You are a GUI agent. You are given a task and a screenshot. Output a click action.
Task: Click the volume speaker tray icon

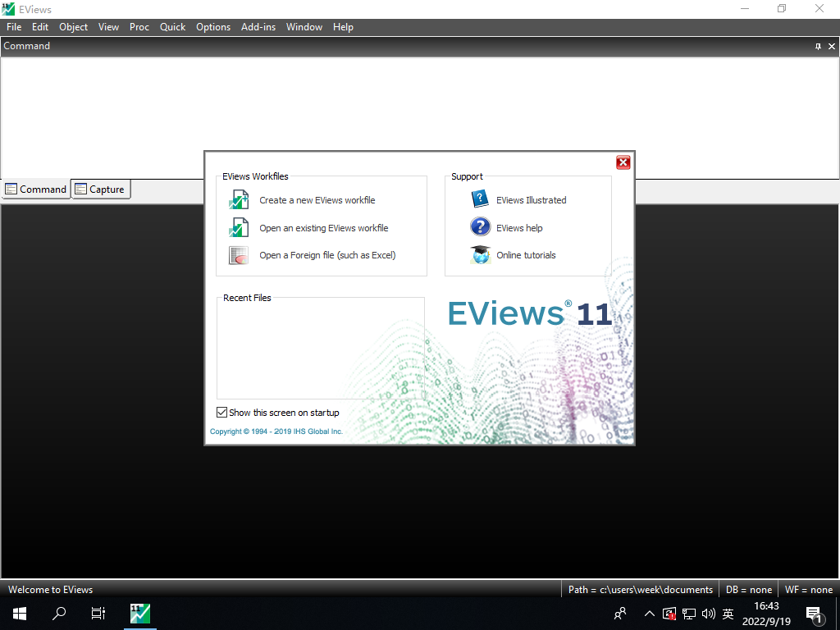pos(708,614)
